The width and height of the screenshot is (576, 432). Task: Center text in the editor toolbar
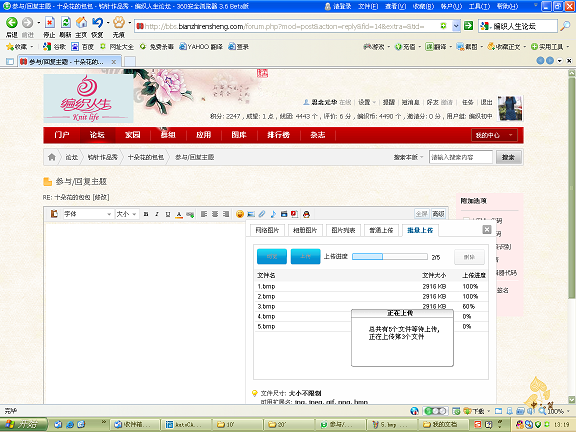click(215, 214)
